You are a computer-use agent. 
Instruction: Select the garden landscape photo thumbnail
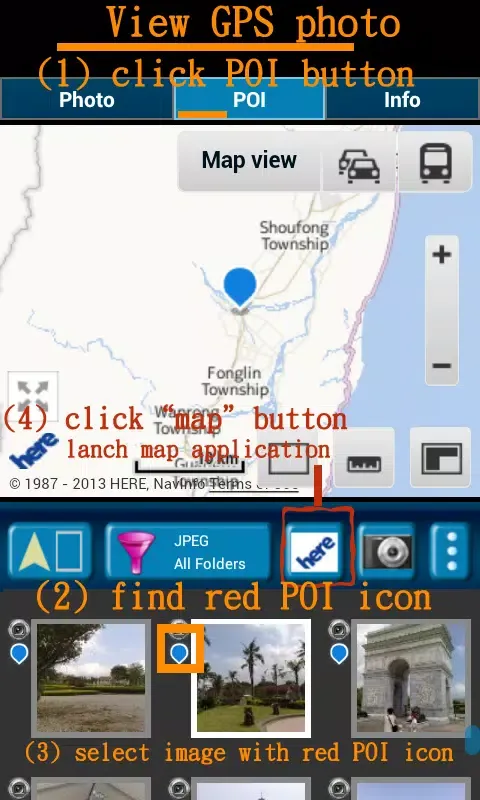(x=91, y=679)
